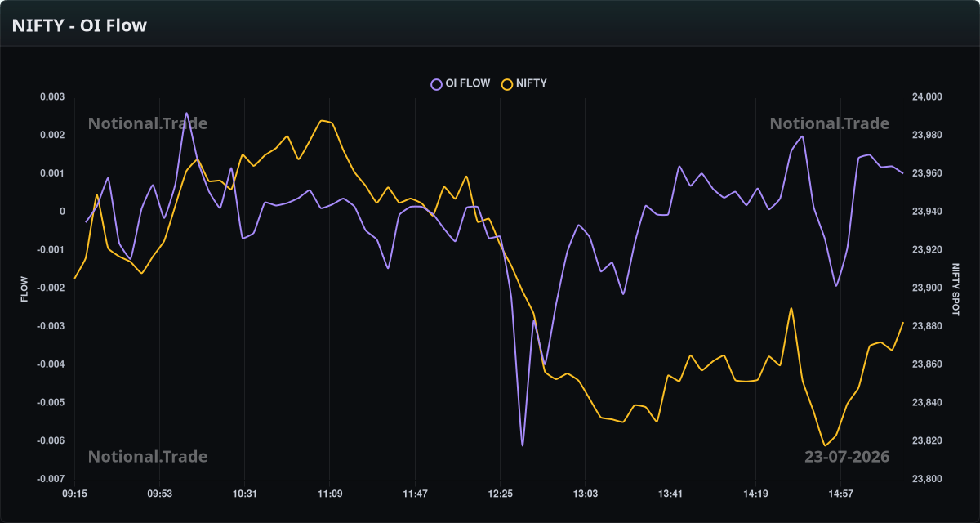
Task: Click the -0.007 flow axis value
Action: pos(51,479)
